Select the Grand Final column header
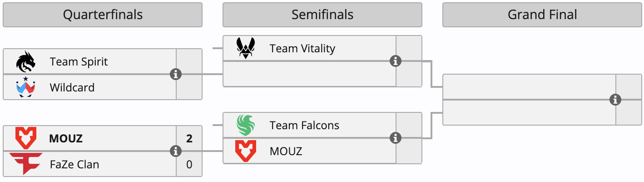 click(542, 15)
